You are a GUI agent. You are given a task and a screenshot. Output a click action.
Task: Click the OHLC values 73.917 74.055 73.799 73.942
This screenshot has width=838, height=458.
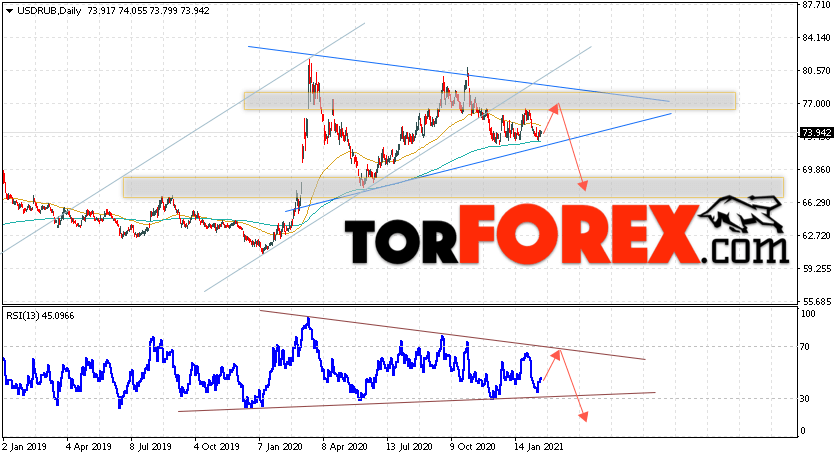[x=149, y=11]
